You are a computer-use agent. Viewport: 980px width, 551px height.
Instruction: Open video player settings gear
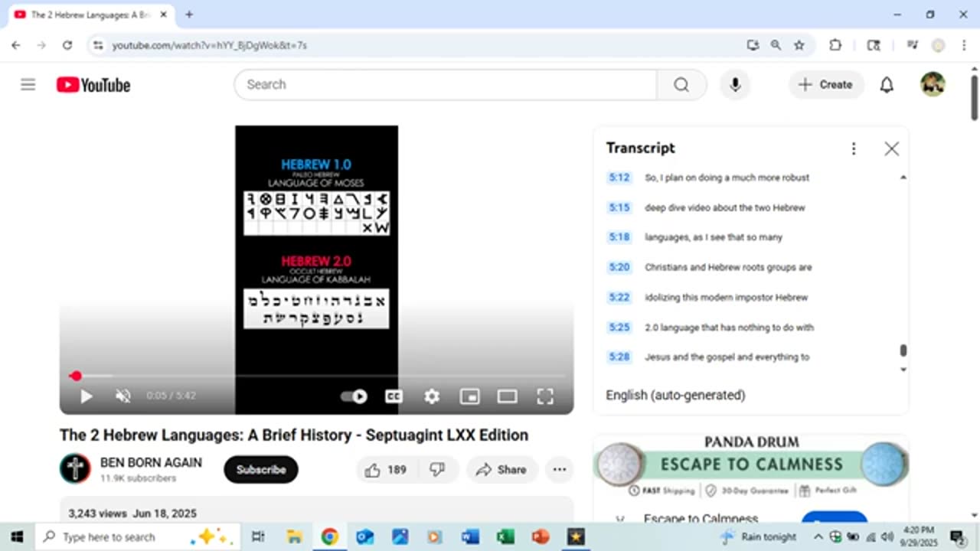tap(432, 396)
